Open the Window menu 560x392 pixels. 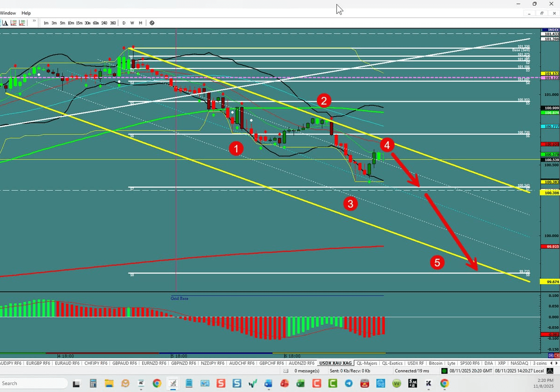[8, 13]
